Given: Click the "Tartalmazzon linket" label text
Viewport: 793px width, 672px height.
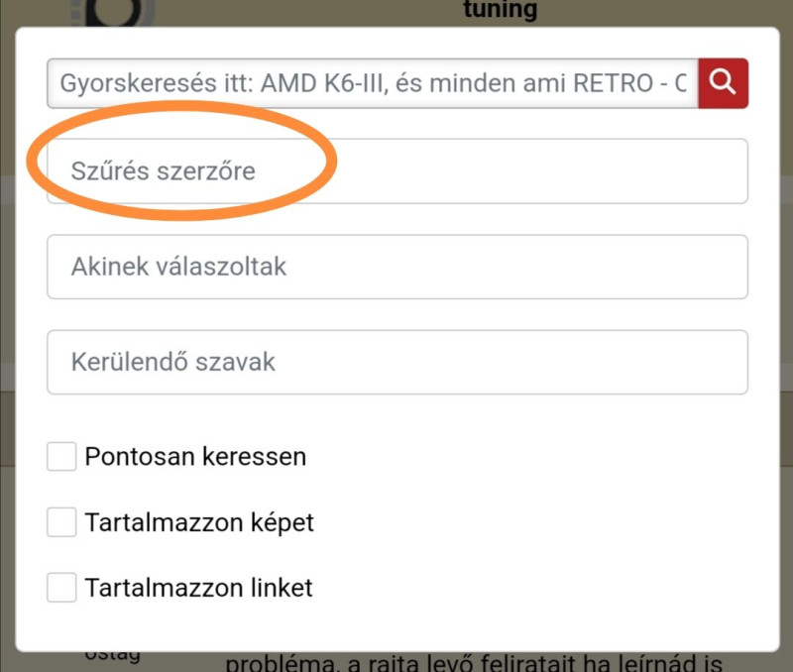Looking at the screenshot, I should click(x=198, y=588).
